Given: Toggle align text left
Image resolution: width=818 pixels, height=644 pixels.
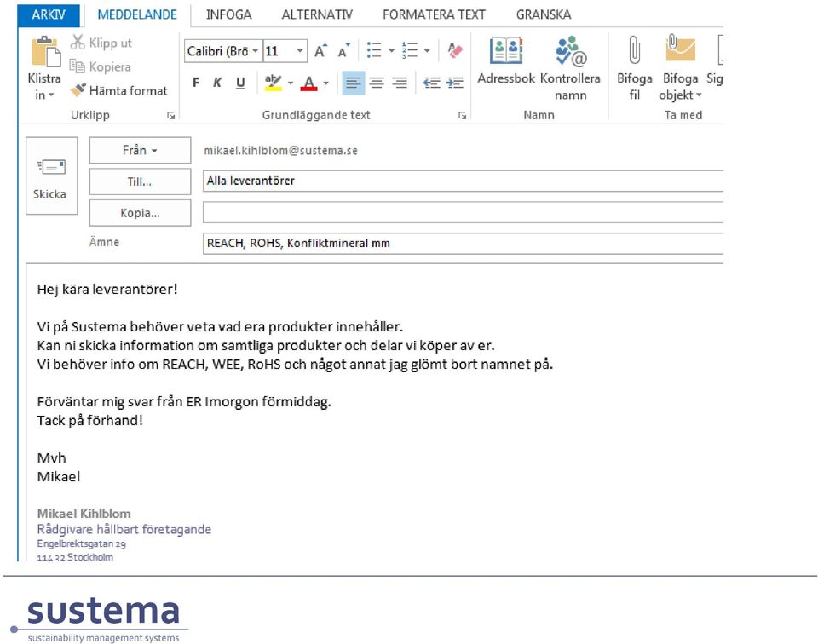Looking at the screenshot, I should [x=353, y=83].
